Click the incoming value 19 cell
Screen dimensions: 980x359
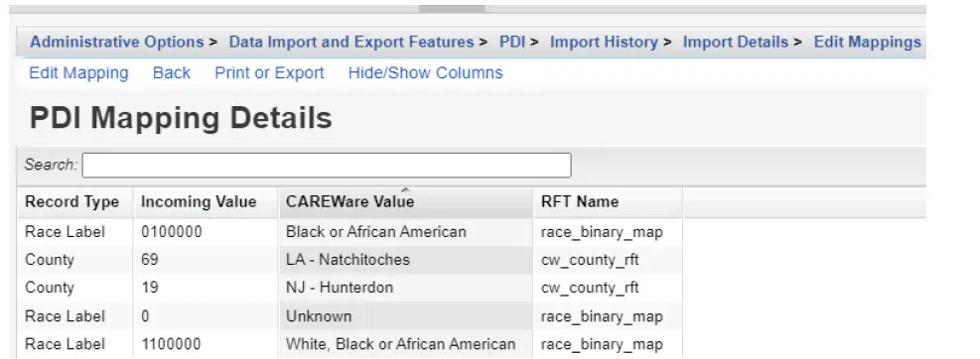[x=206, y=288]
